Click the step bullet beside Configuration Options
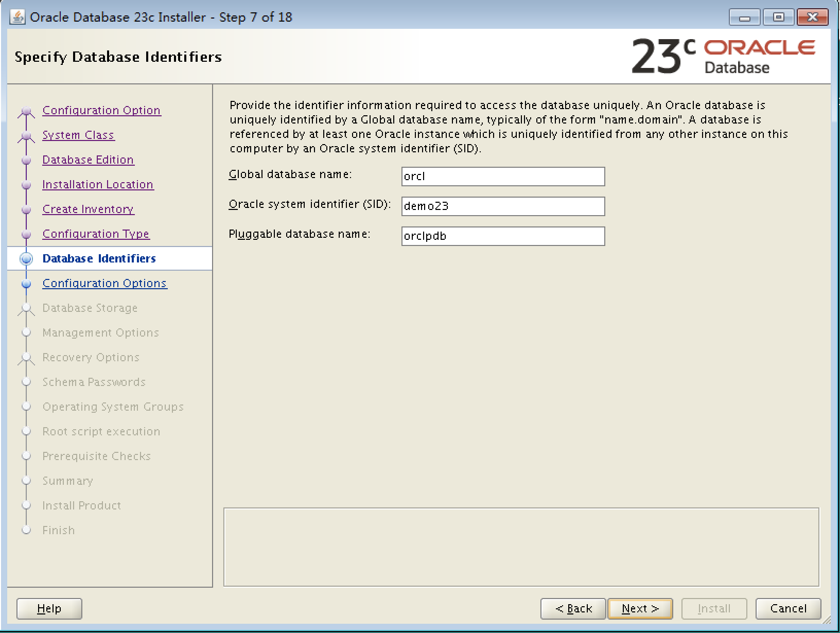 click(x=26, y=283)
